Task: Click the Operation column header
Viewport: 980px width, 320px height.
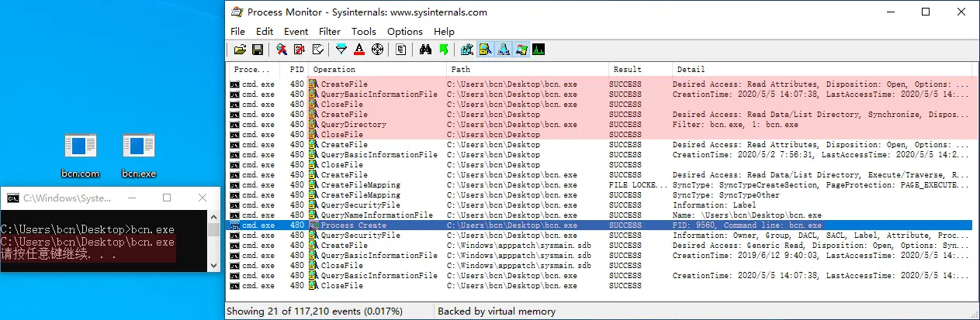Action: [378, 70]
